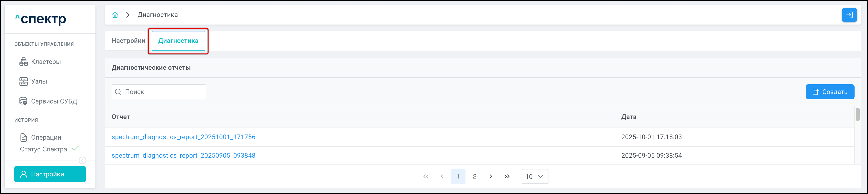Click the logout icon button
Screen dimensions: 868x194
point(849,15)
